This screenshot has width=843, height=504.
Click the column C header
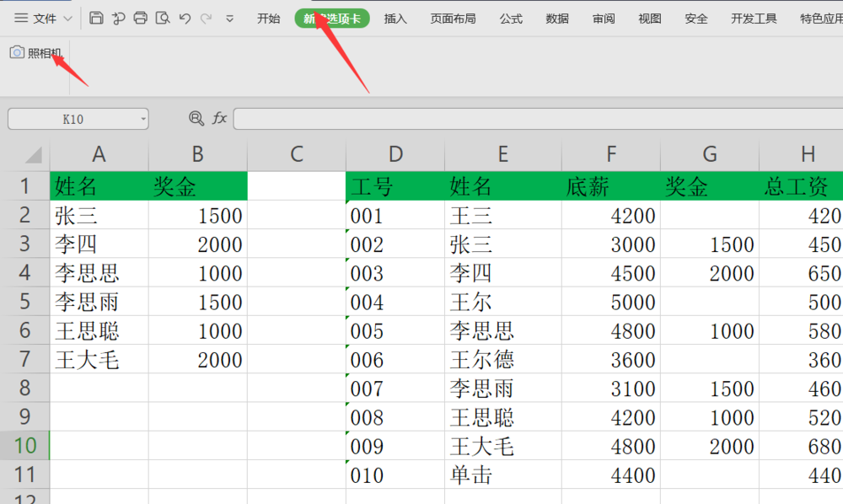[x=296, y=155]
